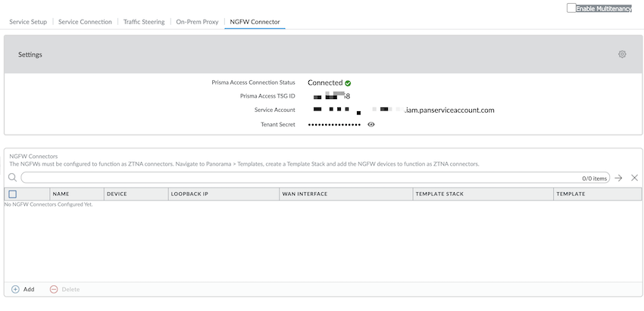Image resolution: width=644 pixels, height=311 pixels.
Task: Click the Prisma Access TSG ID label
Action: (x=267, y=96)
